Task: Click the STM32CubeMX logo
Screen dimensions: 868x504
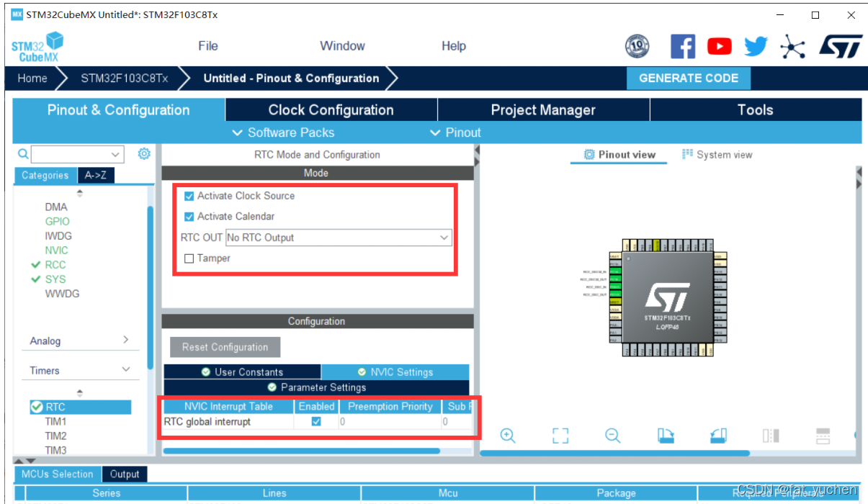Action: coord(37,47)
